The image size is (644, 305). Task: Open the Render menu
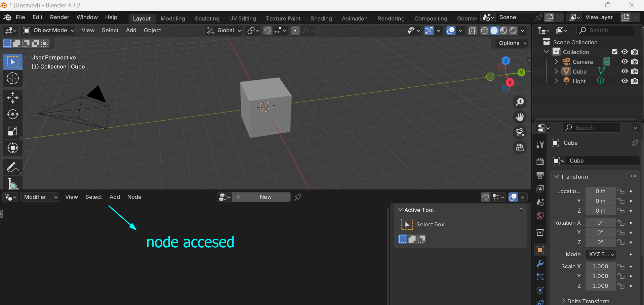tap(59, 17)
